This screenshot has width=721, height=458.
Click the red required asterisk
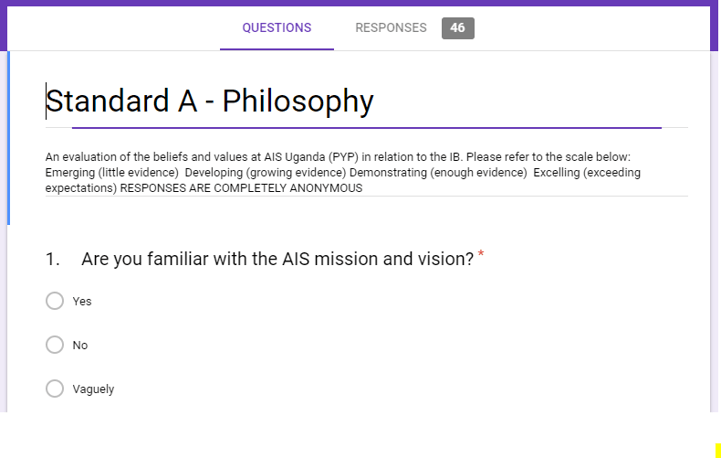pos(481,255)
